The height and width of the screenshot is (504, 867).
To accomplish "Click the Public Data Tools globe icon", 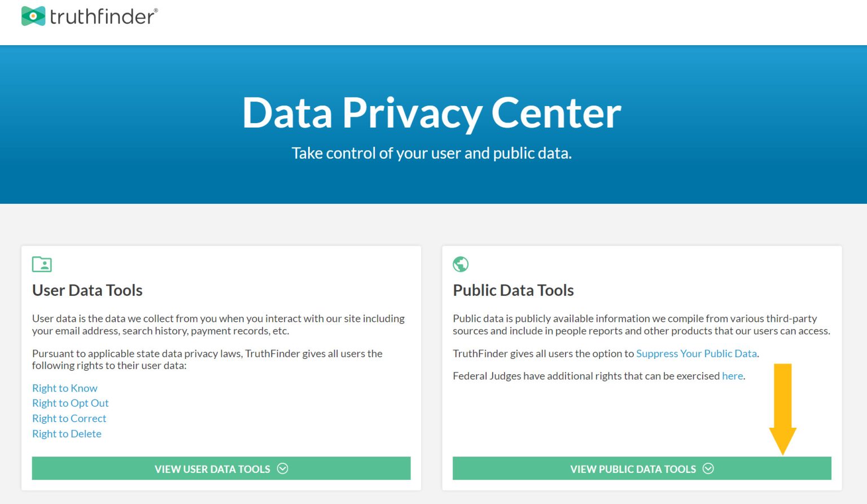I will (461, 264).
